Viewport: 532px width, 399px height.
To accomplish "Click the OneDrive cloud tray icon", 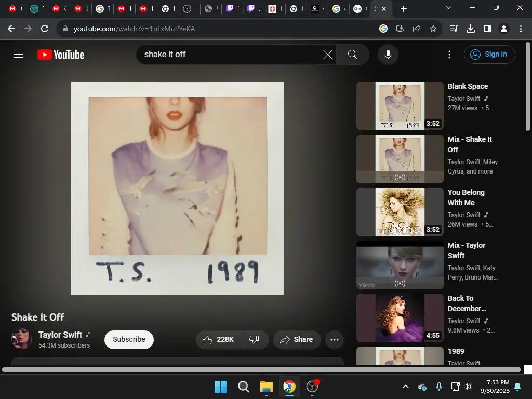I will coord(422,387).
